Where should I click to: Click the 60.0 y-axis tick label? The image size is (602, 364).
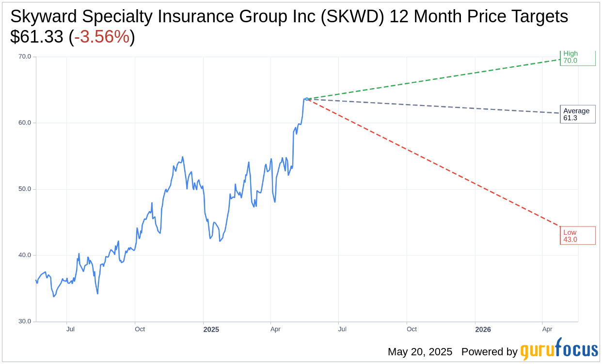click(25, 123)
